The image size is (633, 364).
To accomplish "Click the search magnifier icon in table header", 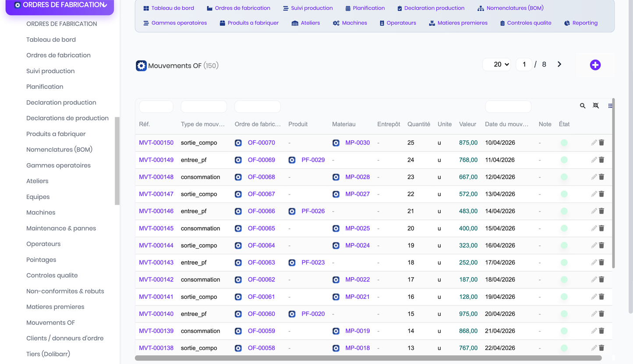I will click(x=583, y=106).
